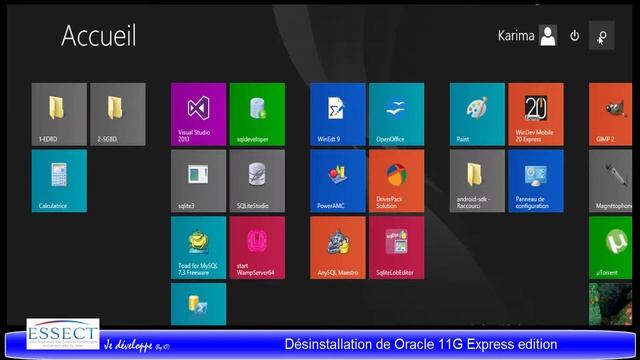Open the photo tile below µTorrent
Screen dimensions: 640x360
pyautogui.click(x=611, y=304)
